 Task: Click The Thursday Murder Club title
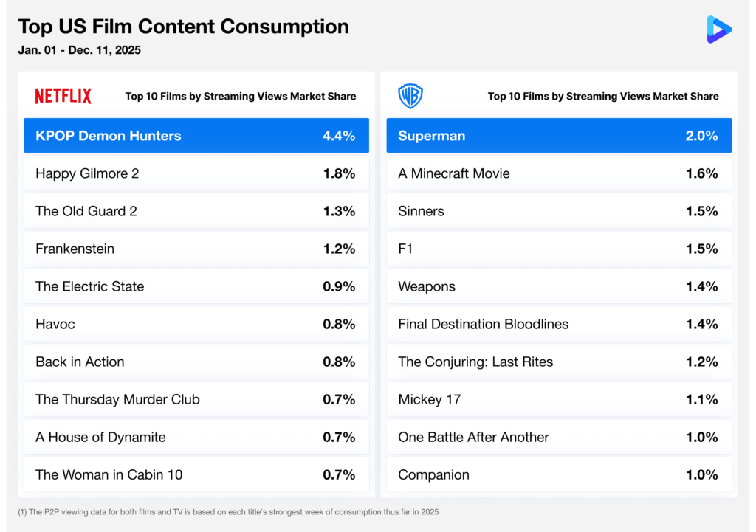coord(117,399)
